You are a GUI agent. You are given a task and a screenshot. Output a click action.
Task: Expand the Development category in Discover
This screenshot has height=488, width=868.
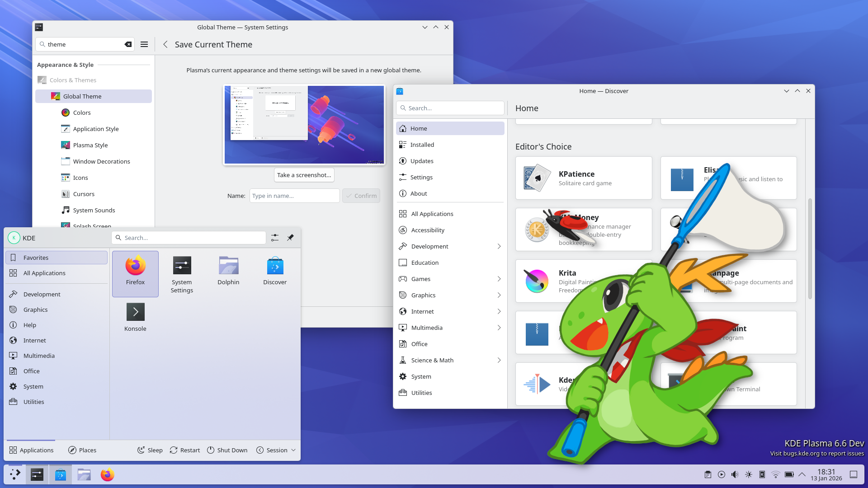tap(499, 246)
